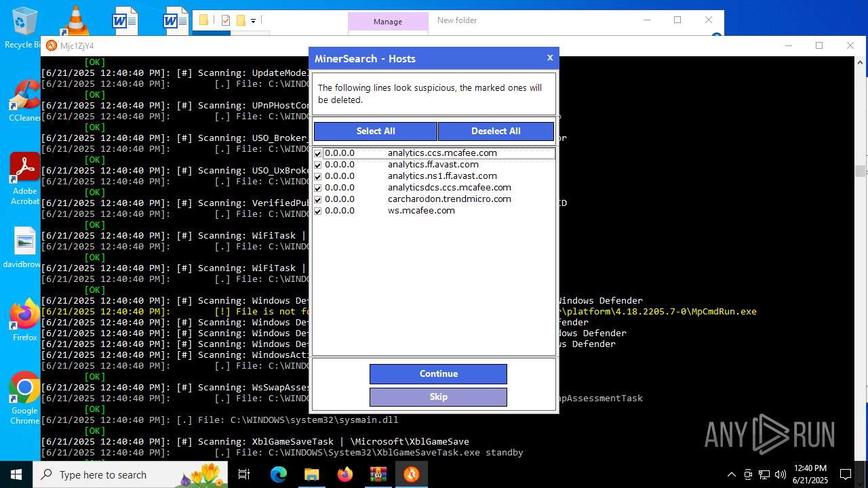Select ws.mcafee.com hostname text

pyautogui.click(x=421, y=211)
